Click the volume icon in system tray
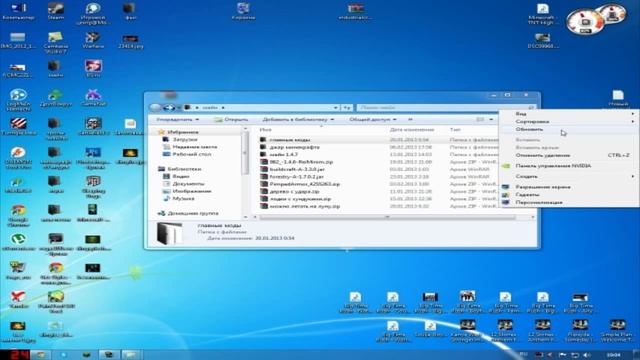The height and width of the screenshot is (360, 640). [587, 355]
